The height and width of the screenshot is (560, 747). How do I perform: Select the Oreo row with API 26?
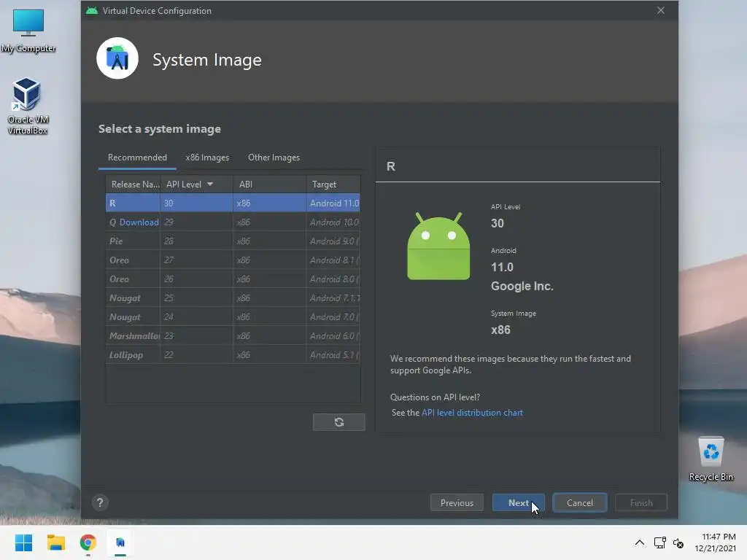pos(233,279)
